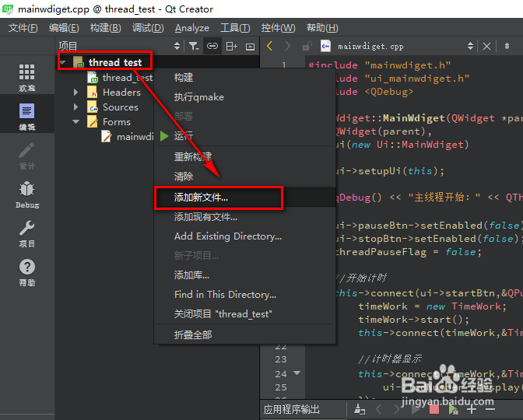Clear the application output (broom icon)
Screen dimensions: 523x420
click(360, 409)
